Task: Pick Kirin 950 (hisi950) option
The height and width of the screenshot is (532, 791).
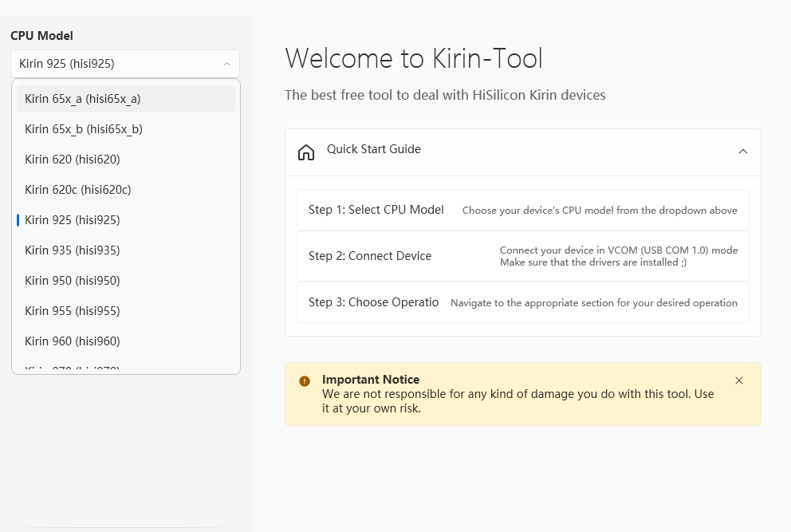Action: [126, 281]
